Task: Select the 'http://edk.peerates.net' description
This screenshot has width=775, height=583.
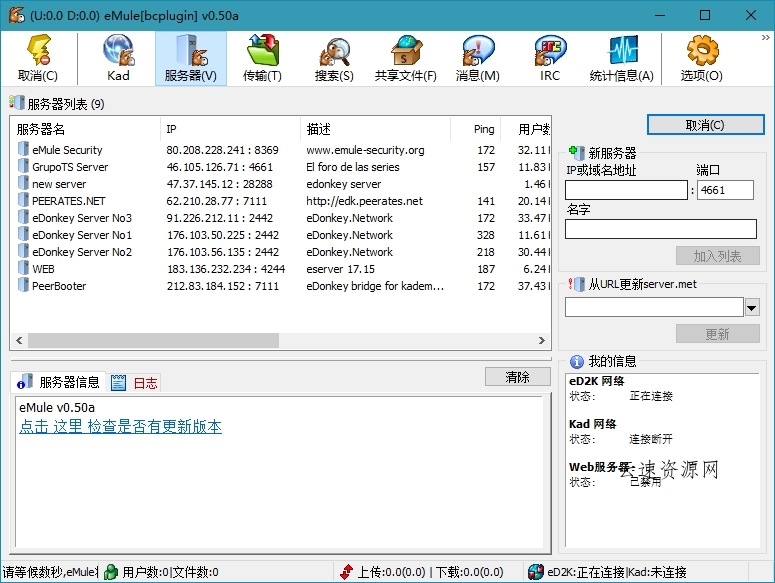Action: [364, 201]
